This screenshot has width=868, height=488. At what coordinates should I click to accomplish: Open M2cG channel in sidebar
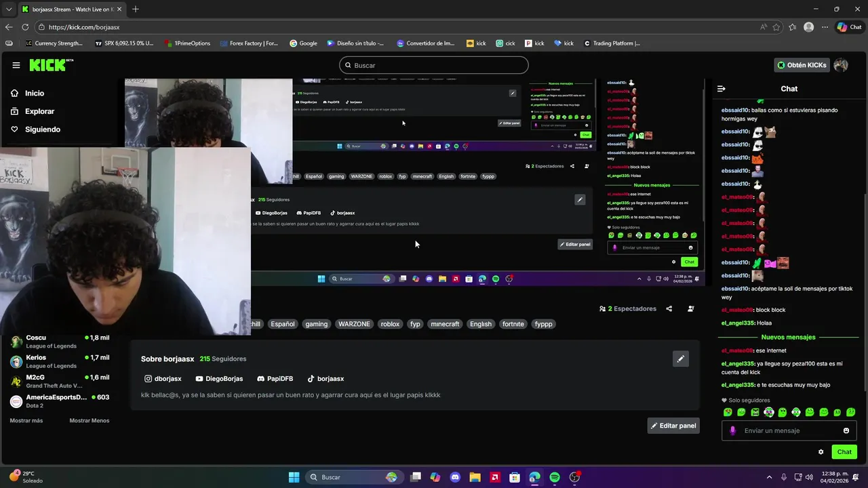(x=60, y=381)
